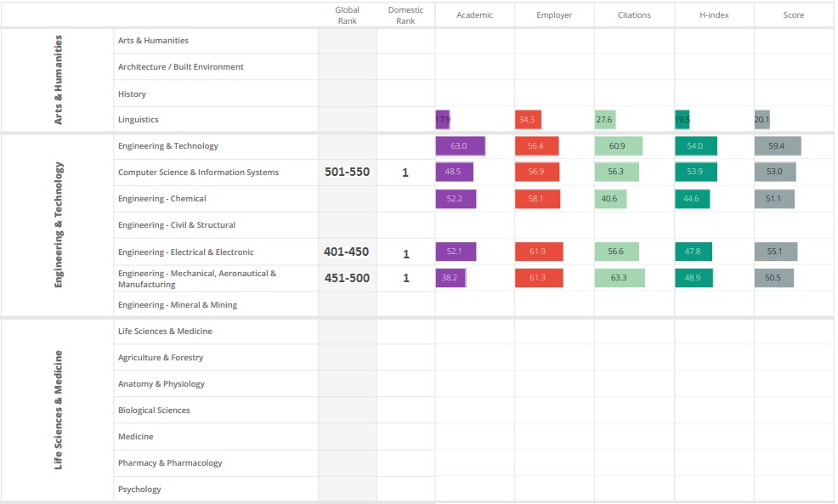
Task: Click the gray Score bar showing 51.1
Action: click(x=774, y=199)
